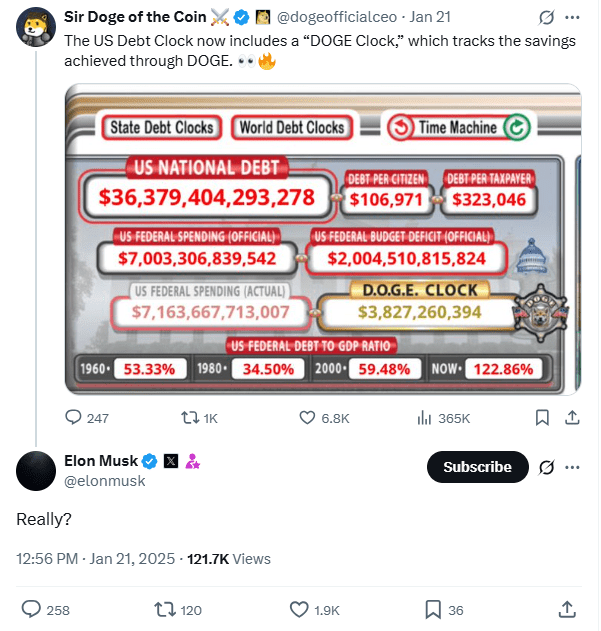The width and height of the screenshot is (601, 631).
Task: Subscribe to Elon Musk
Action: coord(477,467)
